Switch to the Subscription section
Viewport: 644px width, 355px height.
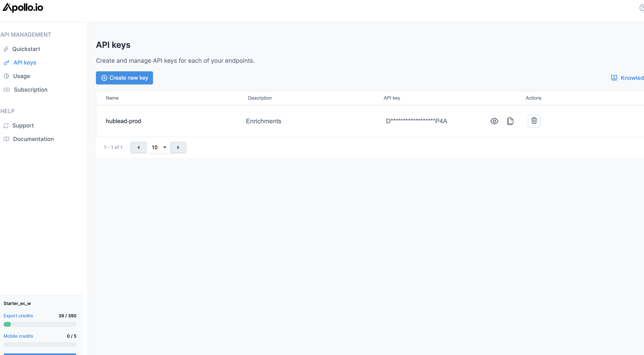pyautogui.click(x=30, y=90)
